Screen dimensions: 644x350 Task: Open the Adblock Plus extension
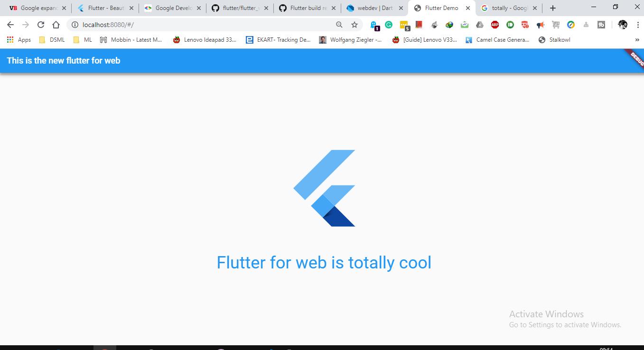pyautogui.click(x=495, y=25)
